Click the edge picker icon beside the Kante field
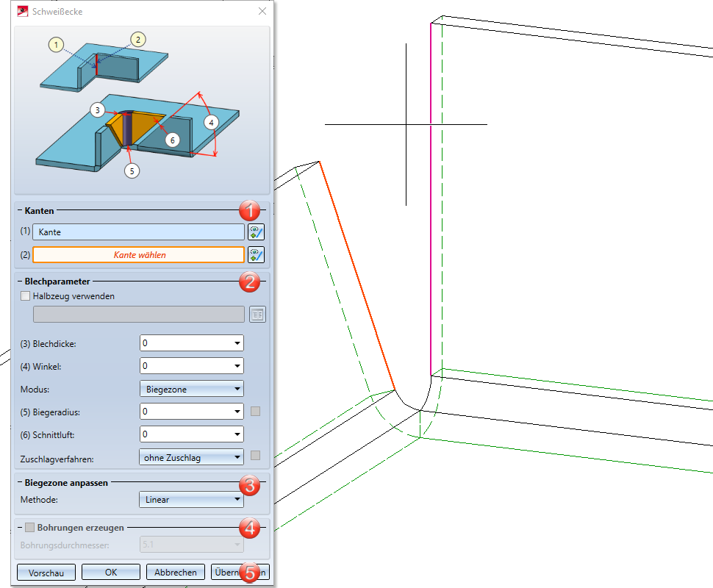The width and height of the screenshot is (713, 588). pyautogui.click(x=256, y=232)
